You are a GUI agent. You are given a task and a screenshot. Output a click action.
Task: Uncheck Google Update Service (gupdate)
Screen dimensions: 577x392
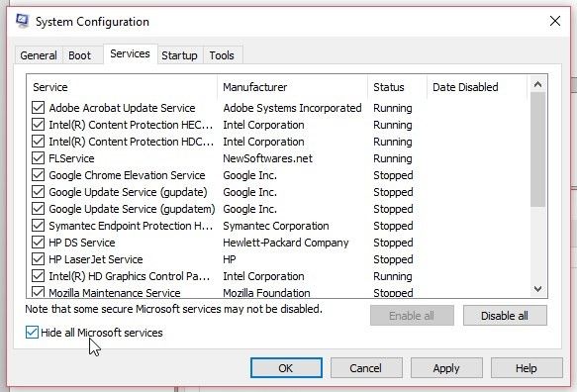pos(38,192)
